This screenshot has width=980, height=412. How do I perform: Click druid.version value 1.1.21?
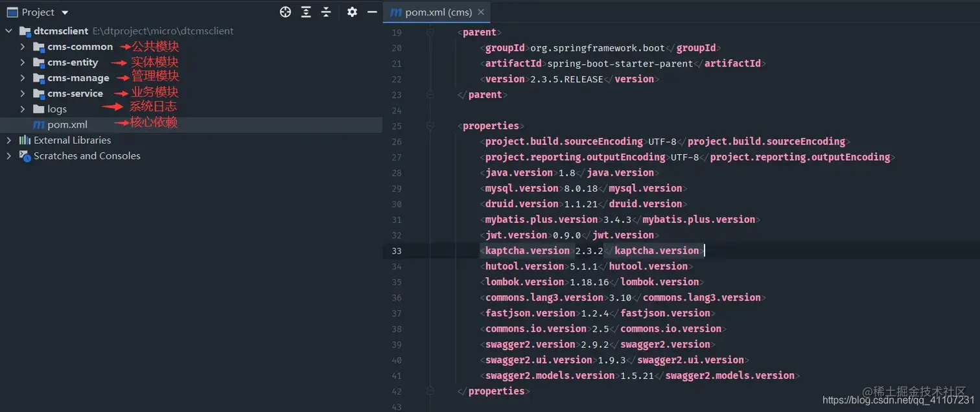[581, 204]
